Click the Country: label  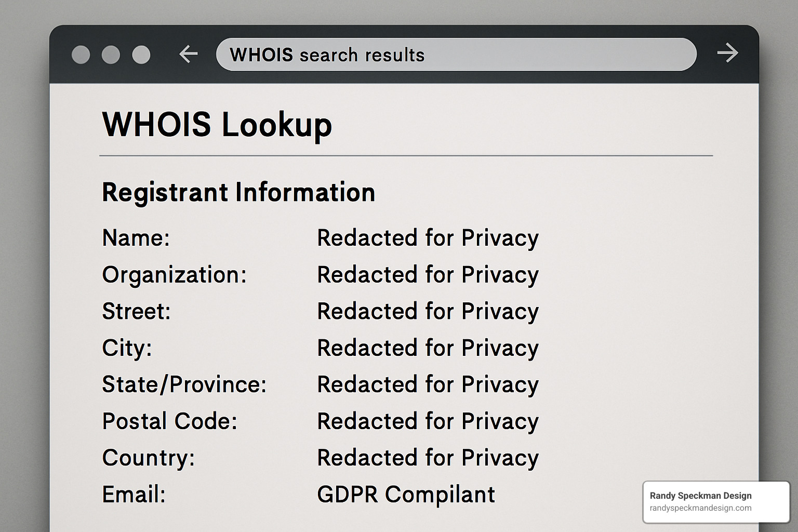click(149, 458)
